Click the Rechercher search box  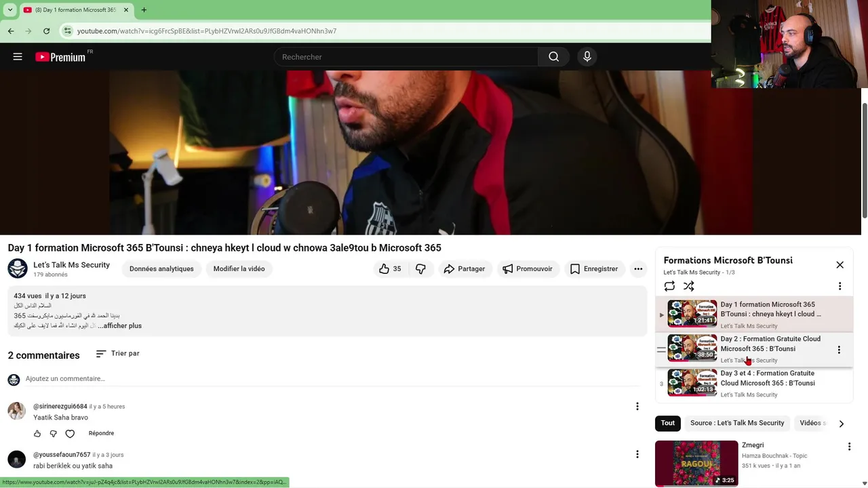[x=406, y=57]
